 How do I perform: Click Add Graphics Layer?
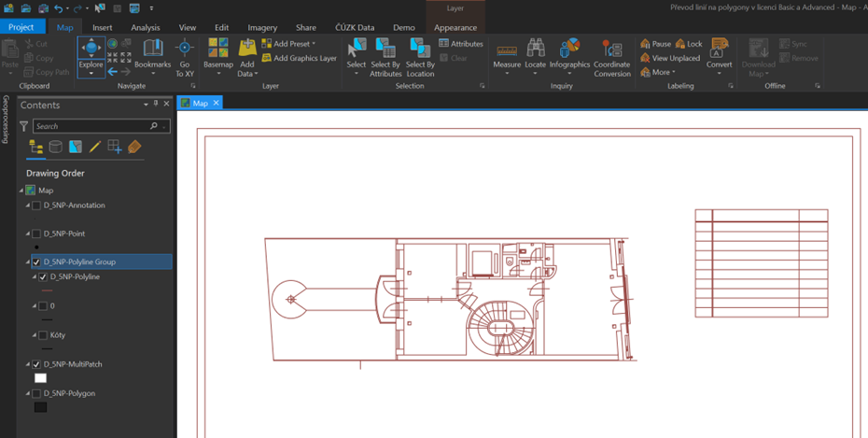pos(300,58)
